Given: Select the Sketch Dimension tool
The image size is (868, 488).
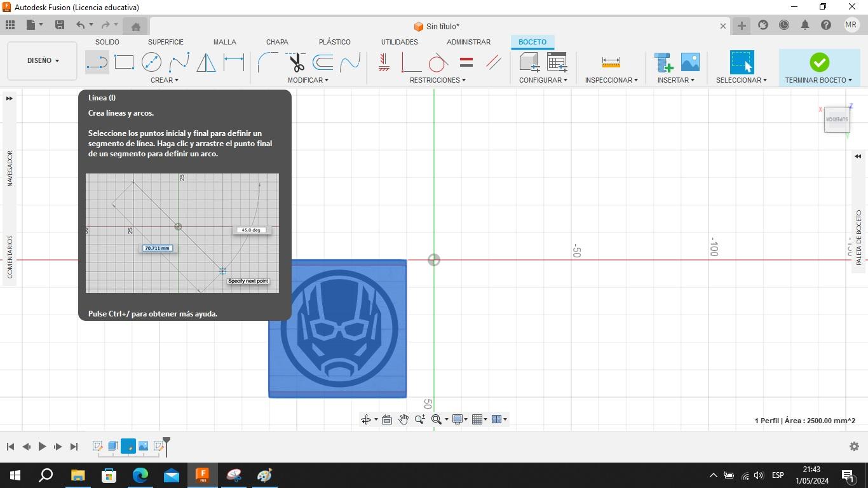Looking at the screenshot, I should coord(234,62).
